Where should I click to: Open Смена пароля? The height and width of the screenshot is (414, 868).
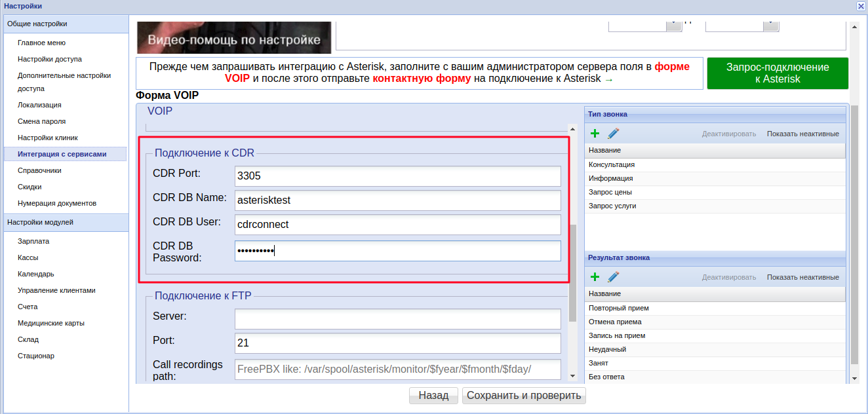pyautogui.click(x=41, y=121)
